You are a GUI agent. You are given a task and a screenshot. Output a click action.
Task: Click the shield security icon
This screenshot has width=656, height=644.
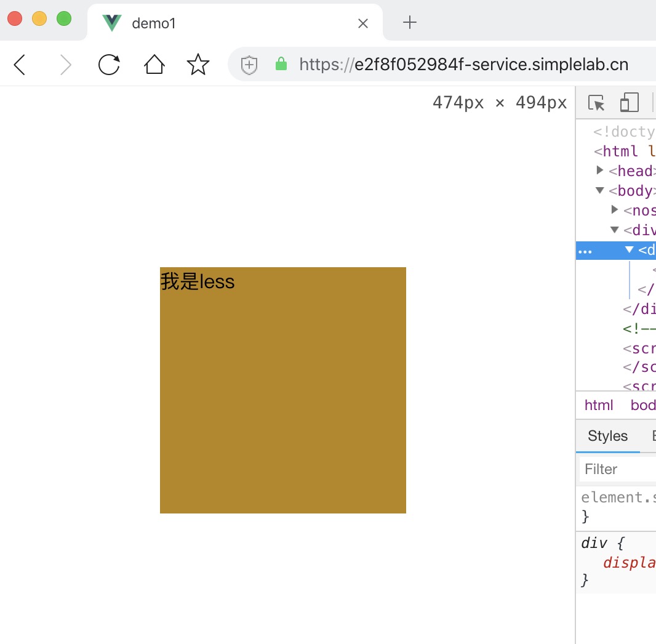click(x=249, y=65)
